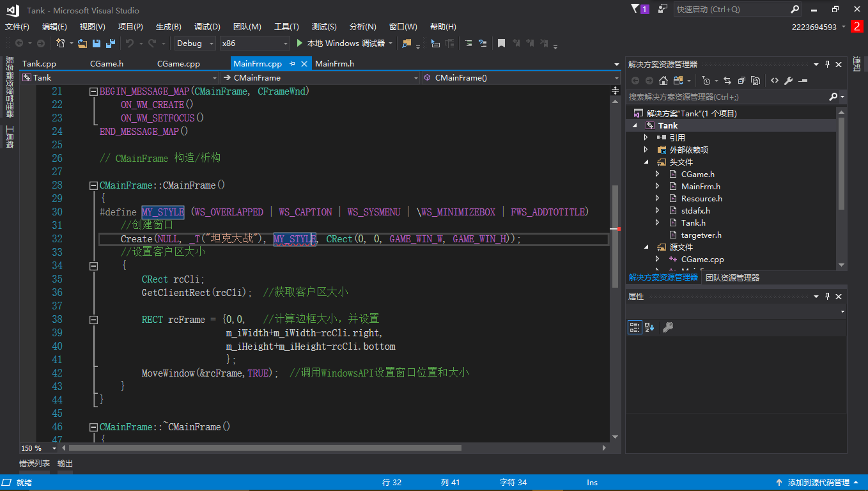Open Properties wrench in Solution Explorer
Viewport: 868px width, 491px height.
point(788,81)
